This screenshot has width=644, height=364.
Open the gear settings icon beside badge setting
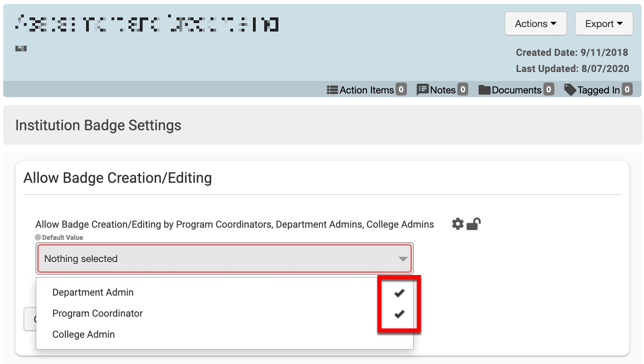click(x=457, y=224)
